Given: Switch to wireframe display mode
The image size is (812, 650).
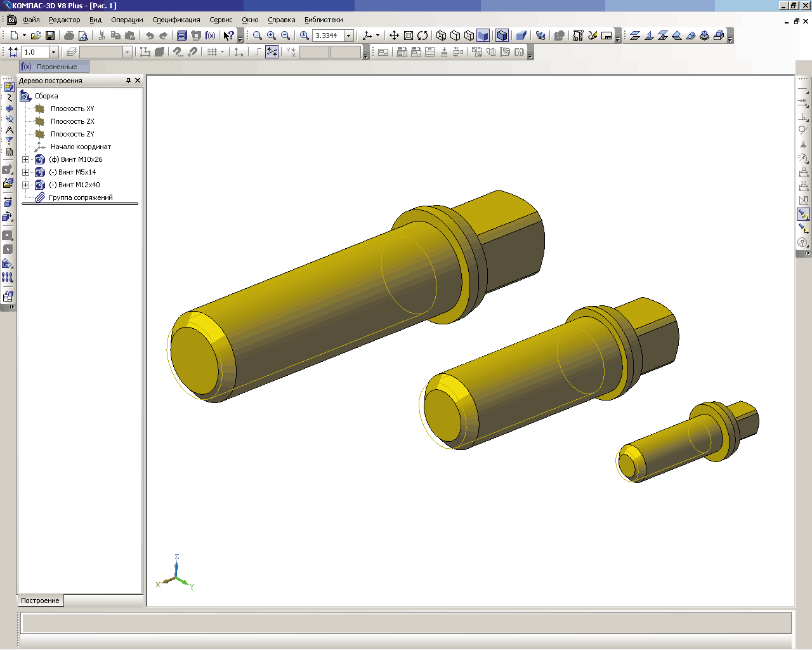Looking at the screenshot, I should tap(441, 36).
